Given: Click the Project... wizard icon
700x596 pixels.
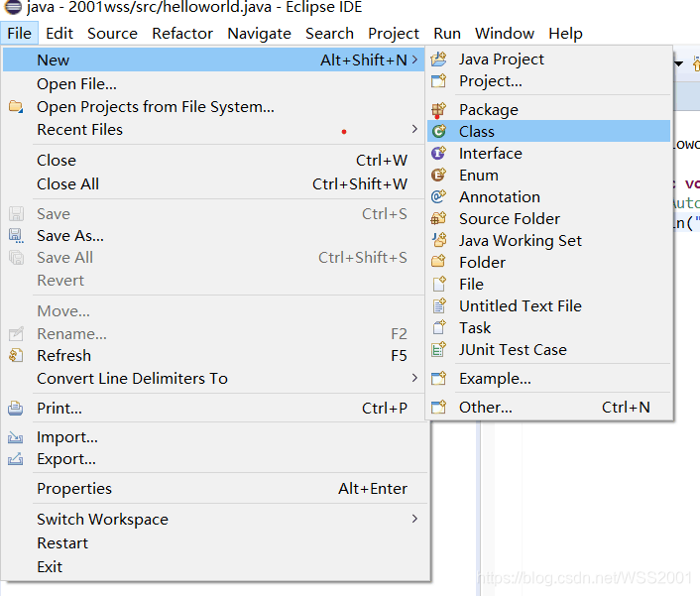Looking at the screenshot, I should click(x=439, y=80).
